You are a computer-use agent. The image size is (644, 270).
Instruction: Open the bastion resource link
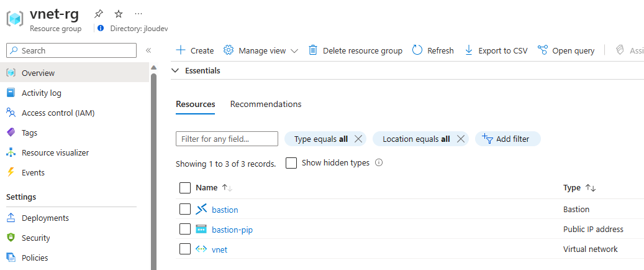(225, 210)
